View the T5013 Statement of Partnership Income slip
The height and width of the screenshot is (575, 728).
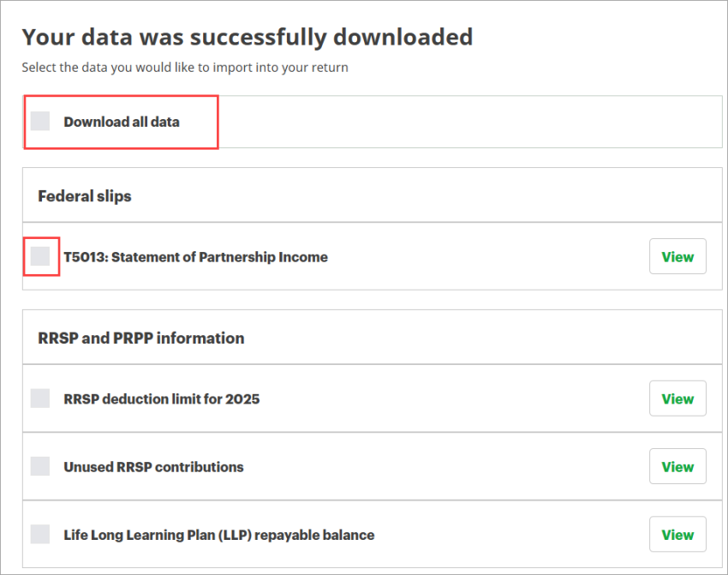click(x=677, y=256)
